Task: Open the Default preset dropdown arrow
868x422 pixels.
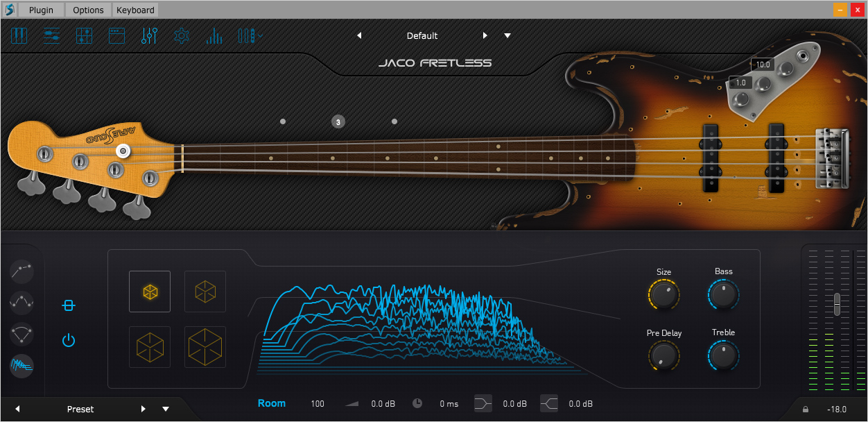Action: 507,35
